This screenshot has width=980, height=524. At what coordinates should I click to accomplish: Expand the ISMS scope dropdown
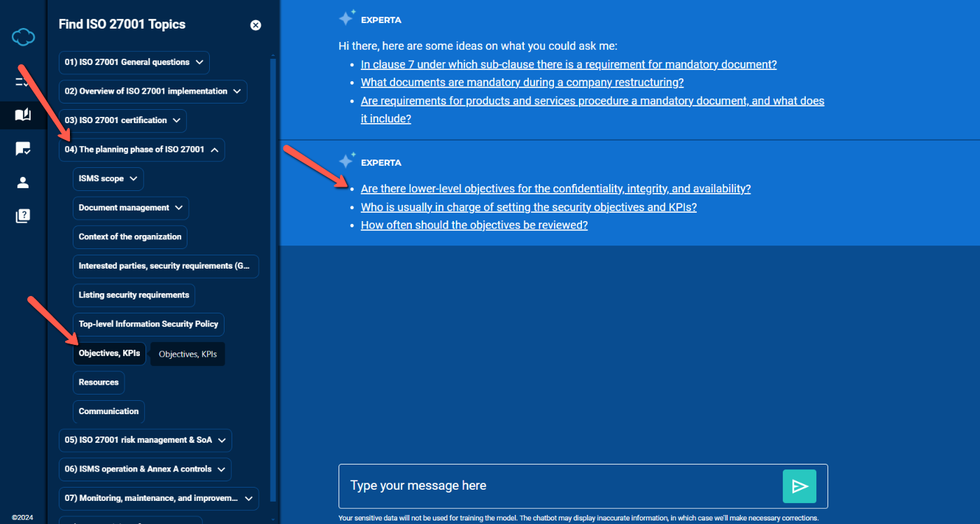108,178
